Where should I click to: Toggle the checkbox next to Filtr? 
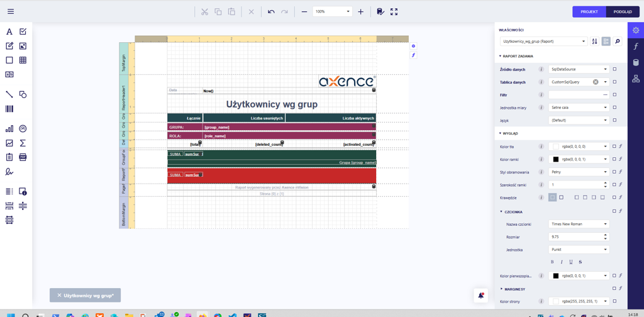click(614, 95)
